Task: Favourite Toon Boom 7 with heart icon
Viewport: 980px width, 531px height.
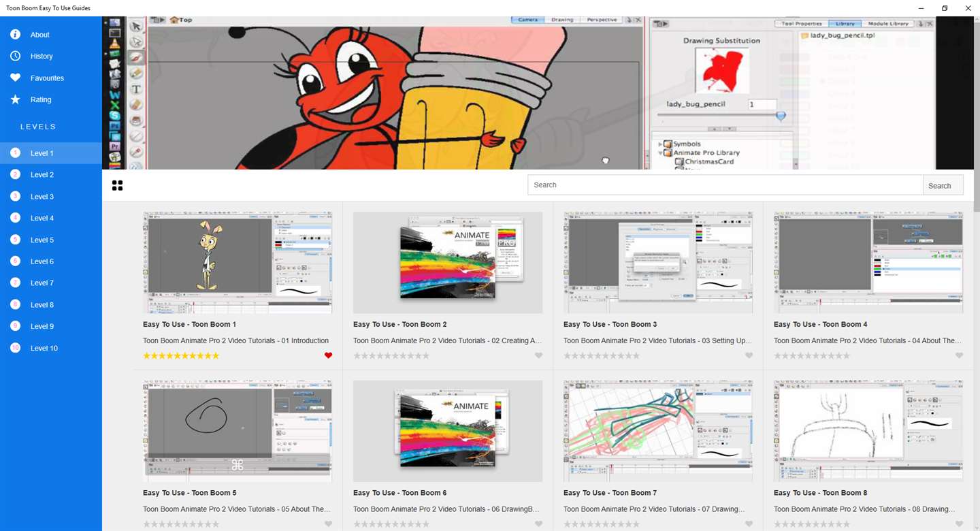Action: coord(749,524)
